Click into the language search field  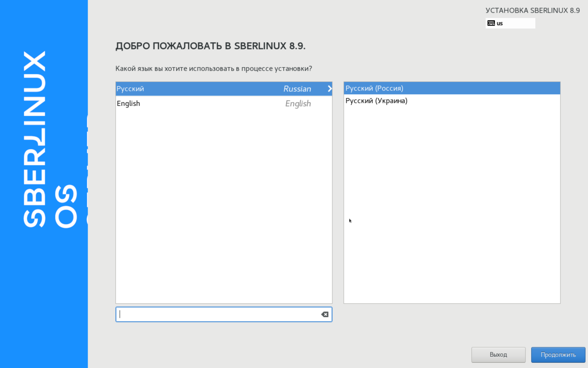click(x=219, y=314)
